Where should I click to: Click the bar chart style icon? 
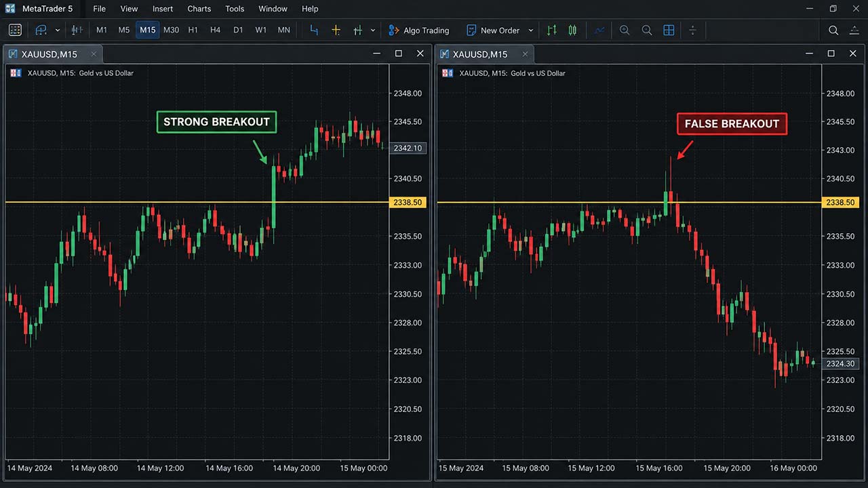77,30
